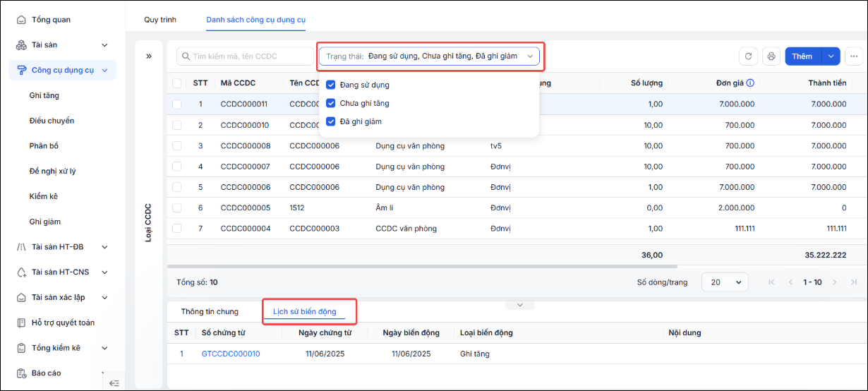Image resolution: width=868 pixels, height=391 pixels.
Task: Expand the Tài sản HT-CNS chevron
Action: coord(104,272)
